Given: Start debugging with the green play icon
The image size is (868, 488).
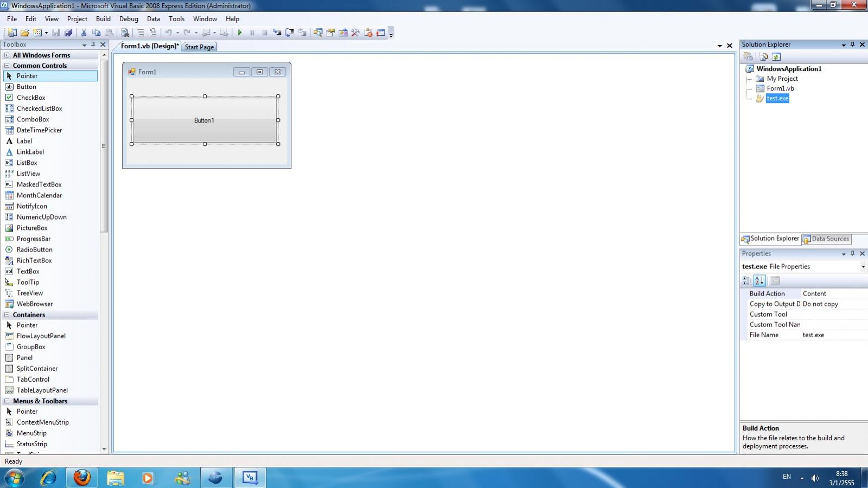Looking at the screenshot, I should [239, 33].
